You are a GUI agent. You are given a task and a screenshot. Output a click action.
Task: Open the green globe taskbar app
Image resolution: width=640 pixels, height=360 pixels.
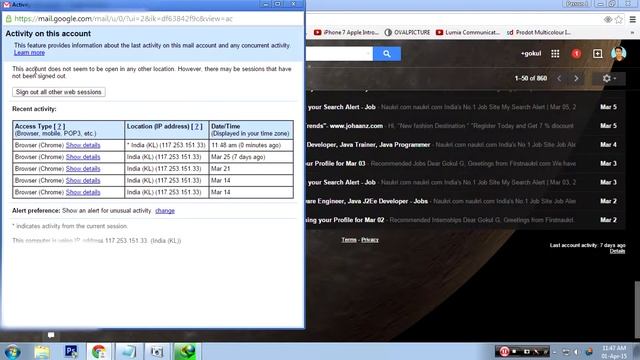click(186, 352)
